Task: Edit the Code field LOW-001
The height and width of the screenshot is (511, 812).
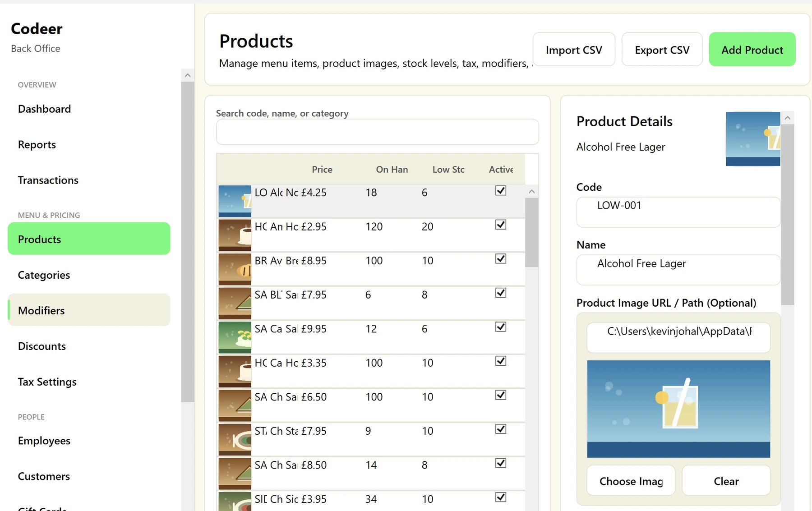Action: (678, 212)
